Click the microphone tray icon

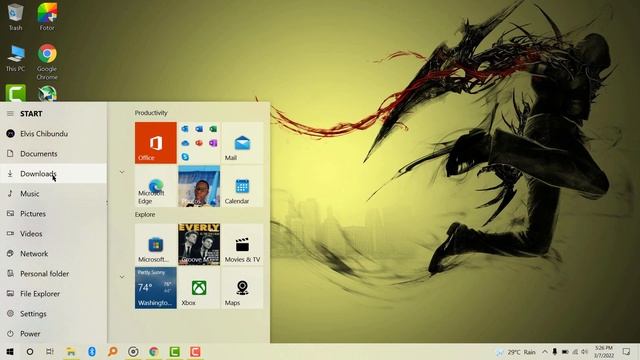pyautogui.click(x=554, y=352)
